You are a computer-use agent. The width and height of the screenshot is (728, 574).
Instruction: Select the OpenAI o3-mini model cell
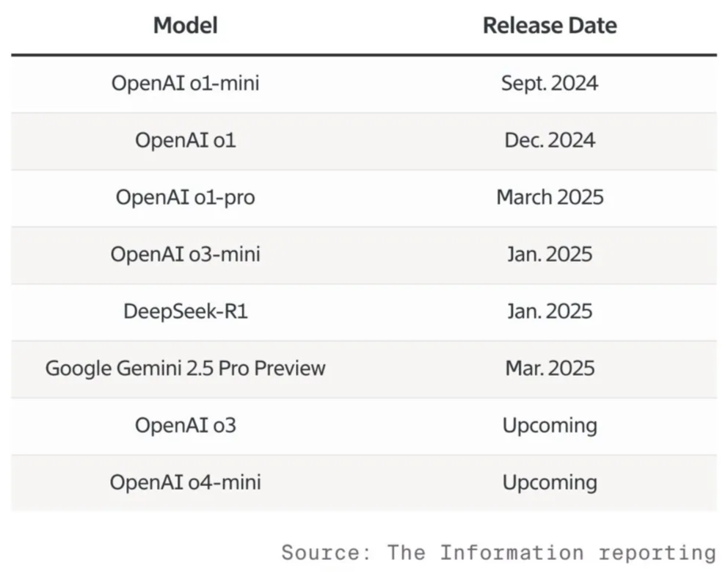tap(185, 255)
